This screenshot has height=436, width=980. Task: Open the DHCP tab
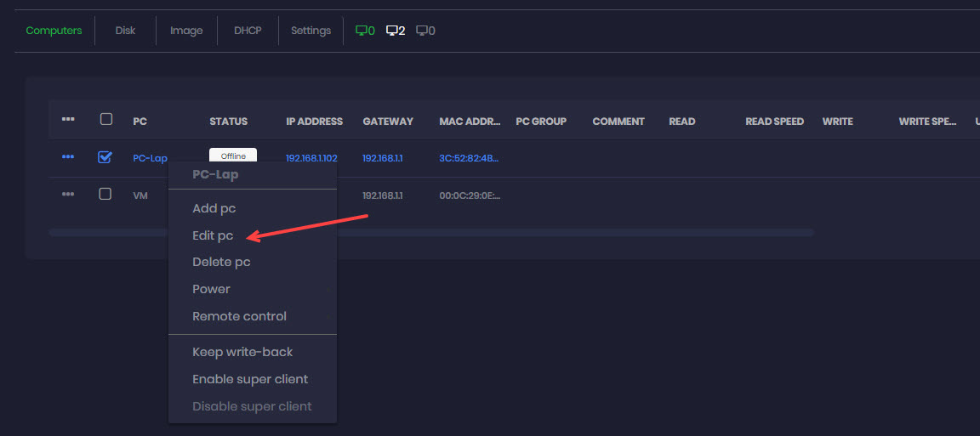pyautogui.click(x=248, y=31)
